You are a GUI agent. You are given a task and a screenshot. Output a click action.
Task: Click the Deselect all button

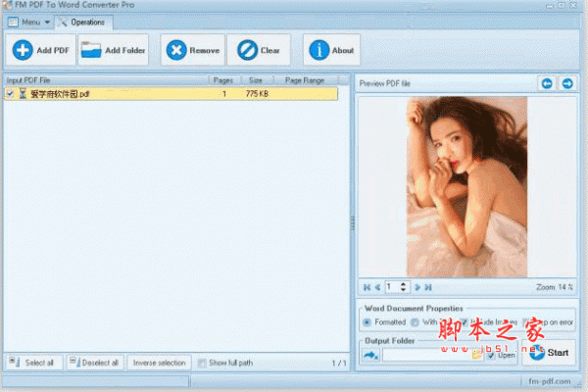pyautogui.click(x=95, y=363)
